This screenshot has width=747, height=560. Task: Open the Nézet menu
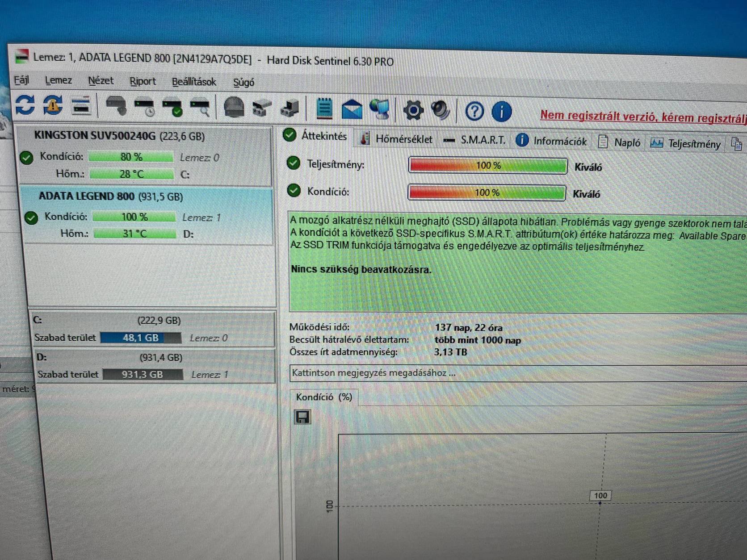click(101, 81)
